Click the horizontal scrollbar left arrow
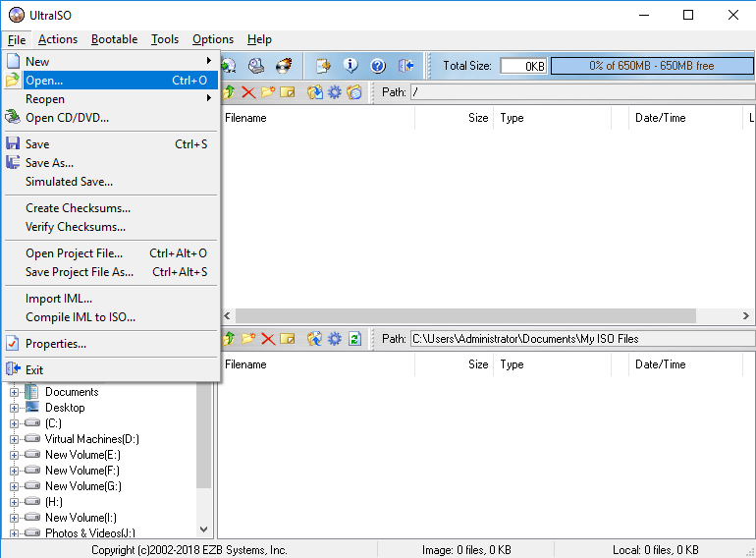 coord(228,316)
